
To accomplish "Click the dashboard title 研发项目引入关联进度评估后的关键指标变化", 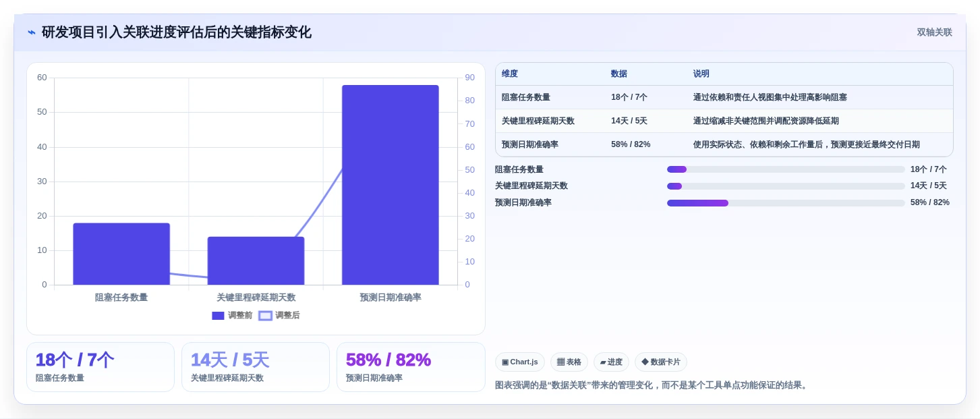I will pyautogui.click(x=177, y=32).
